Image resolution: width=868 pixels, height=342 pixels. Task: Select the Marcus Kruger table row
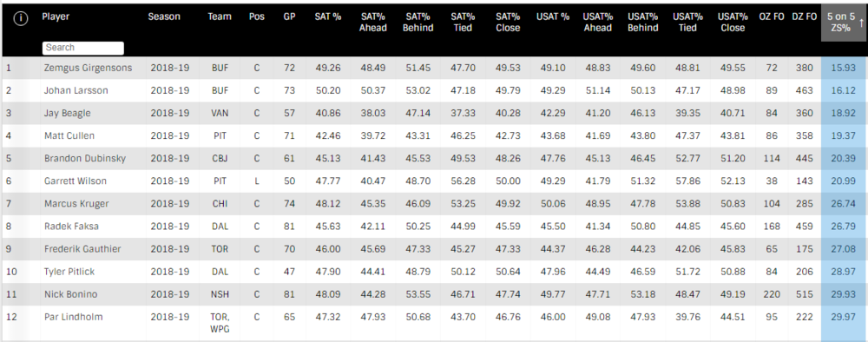(434, 204)
